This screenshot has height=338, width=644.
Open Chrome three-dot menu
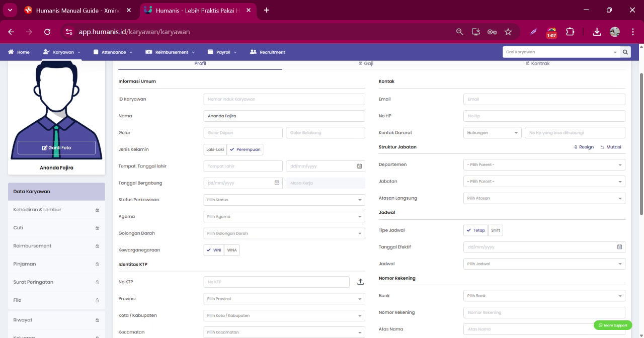click(632, 32)
